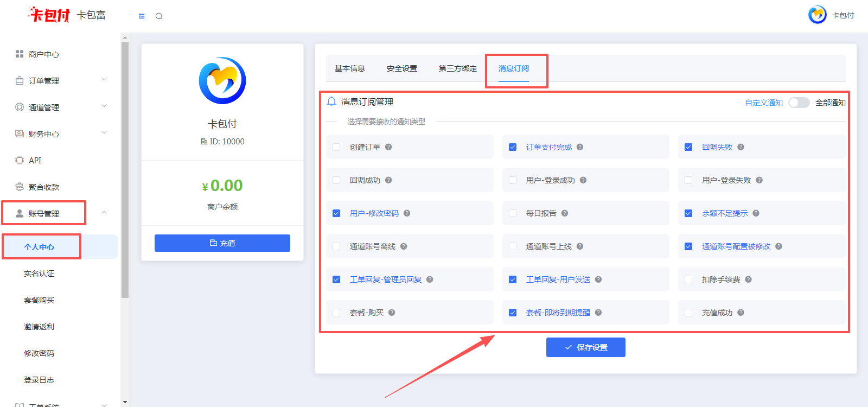Screen dimensions: 868x407
Task: Collapse the 账号管理 menu chevron
Action: click(104, 213)
